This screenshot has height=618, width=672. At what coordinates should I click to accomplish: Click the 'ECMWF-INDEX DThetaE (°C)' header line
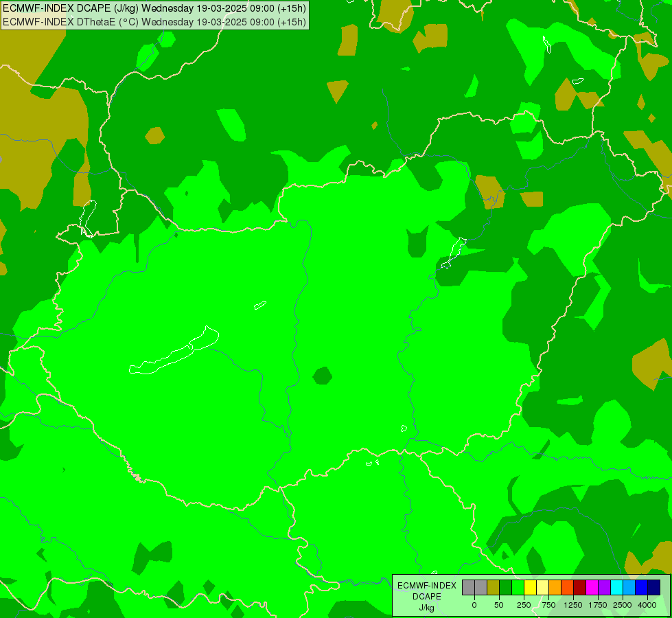[154, 22]
